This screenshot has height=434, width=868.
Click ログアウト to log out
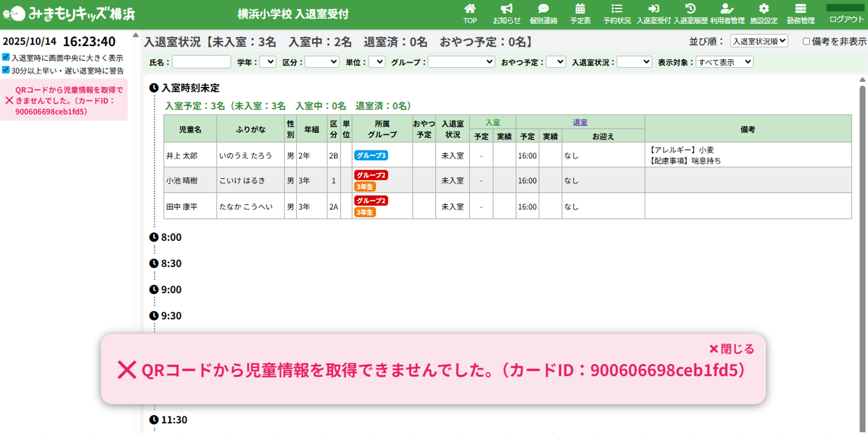pyautogui.click(x=846, y=19)
